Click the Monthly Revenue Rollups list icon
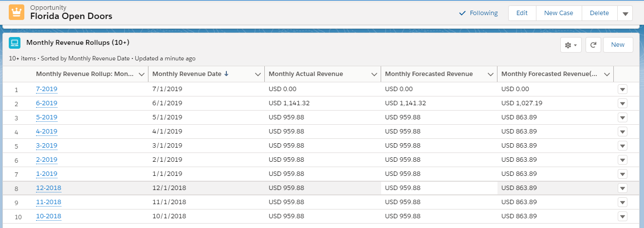644x228 pixels. (x=15, y=43)
